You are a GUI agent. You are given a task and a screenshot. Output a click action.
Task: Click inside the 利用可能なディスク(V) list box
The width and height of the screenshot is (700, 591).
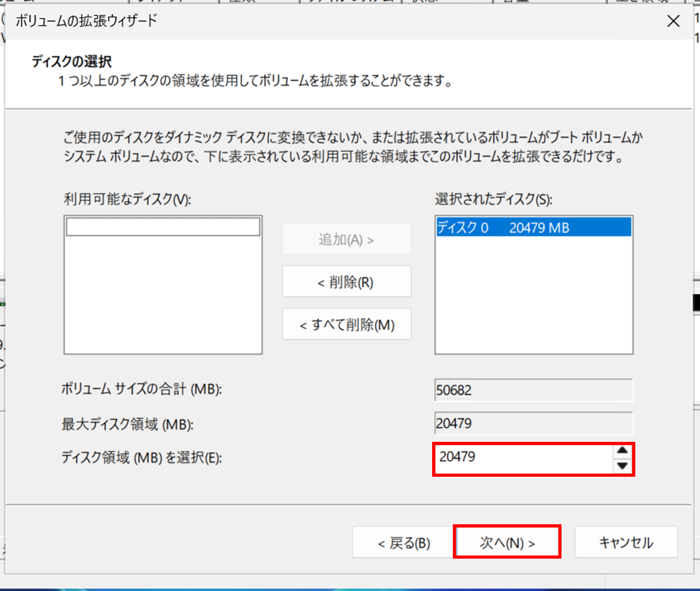pos(163,286)
